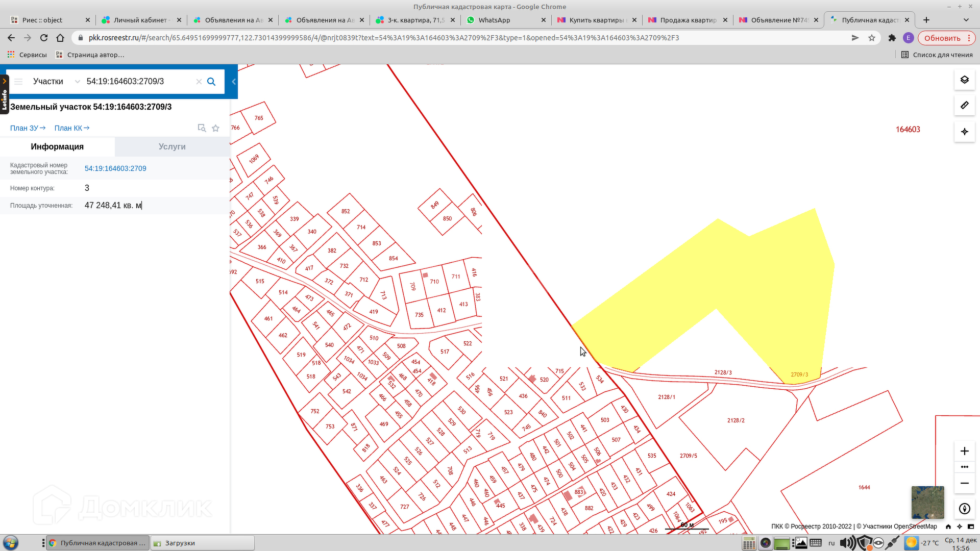Toggle the Lotinfo side panel

click(x=4, y=95)
